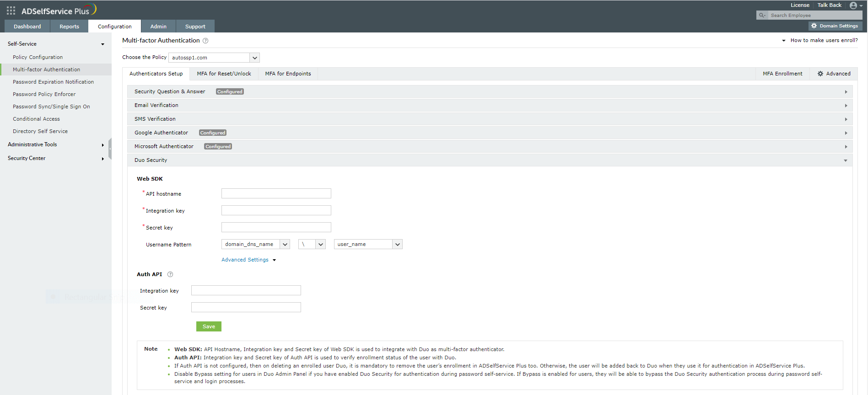Open the backslash separator dropdown
Viewport: 868px width, 395px height.
tap(312, 244)
